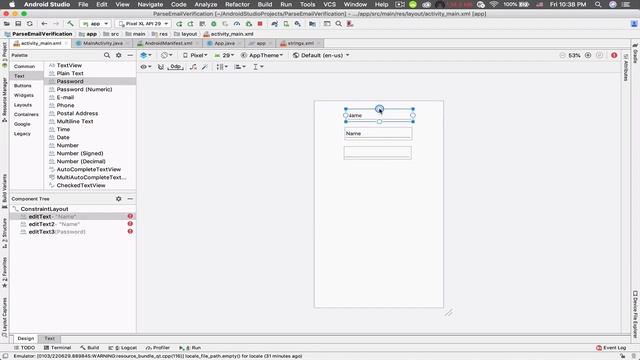Select the Widgets palette category
The width and height of the screenshot is (640, 360).
tap(24, 95)
